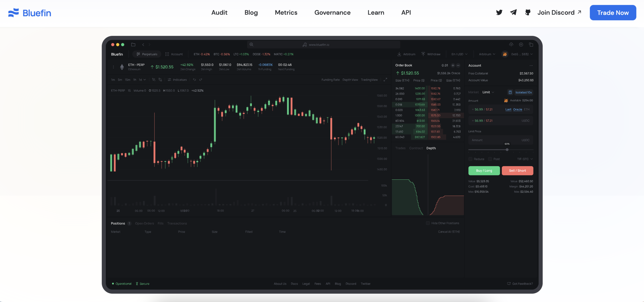
Task: Open the calculator icon beside Isolated 10x
Action: [510, 92]
